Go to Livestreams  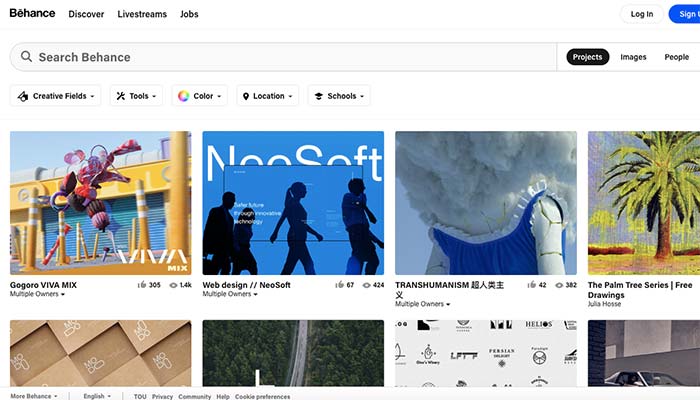pos(142,14)
